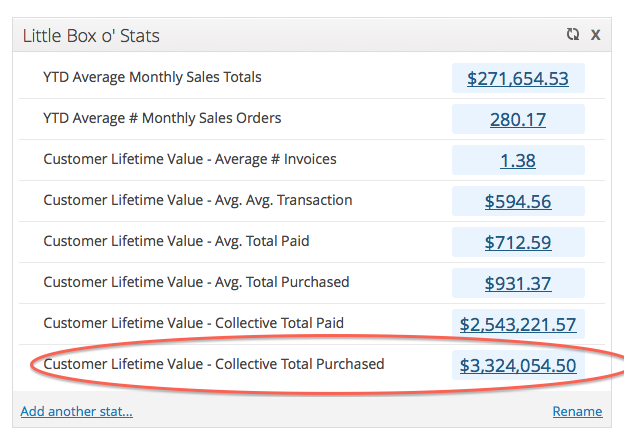The height and width of the screenshot is (442, 624).
Task: Click the Rename link
Action: 577,411
